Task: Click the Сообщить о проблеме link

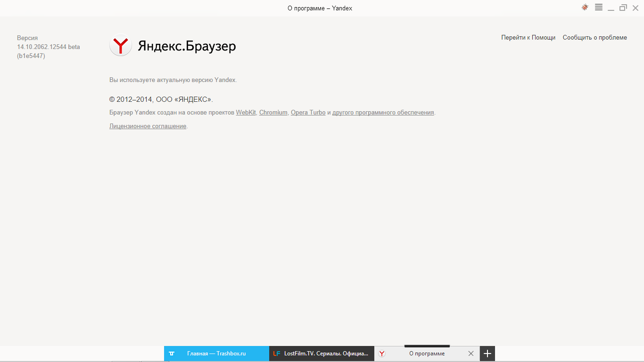Action: point(594,38)
